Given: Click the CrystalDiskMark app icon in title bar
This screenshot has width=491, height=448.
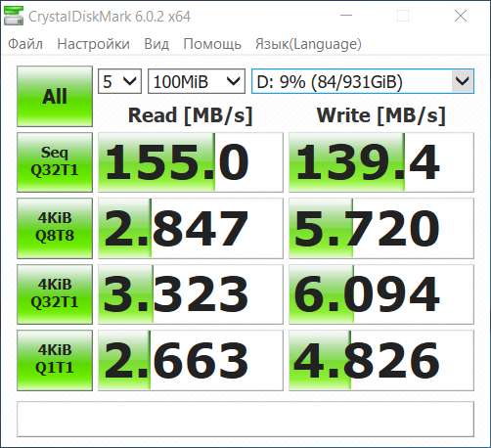Looking at the screenshot, I should point(14,16).
